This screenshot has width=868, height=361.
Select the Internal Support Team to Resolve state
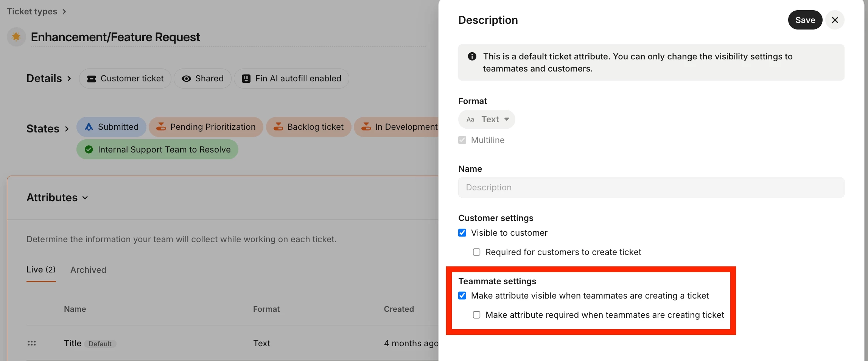click(157, 149)
